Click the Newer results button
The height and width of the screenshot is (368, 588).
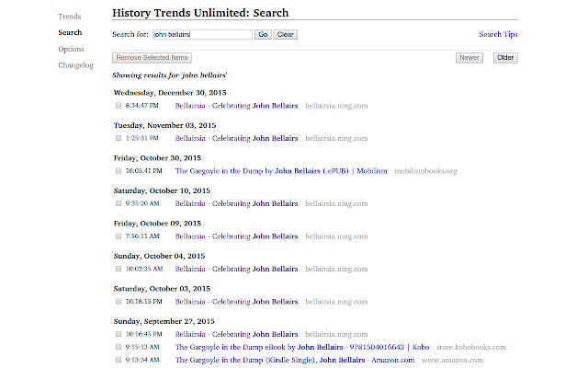click(469, 58)
